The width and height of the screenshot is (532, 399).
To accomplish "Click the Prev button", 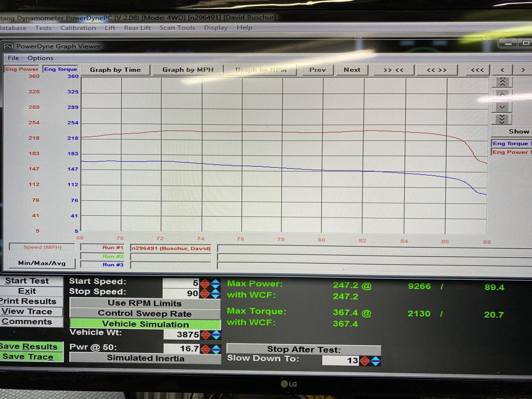I will pos(317,70).
